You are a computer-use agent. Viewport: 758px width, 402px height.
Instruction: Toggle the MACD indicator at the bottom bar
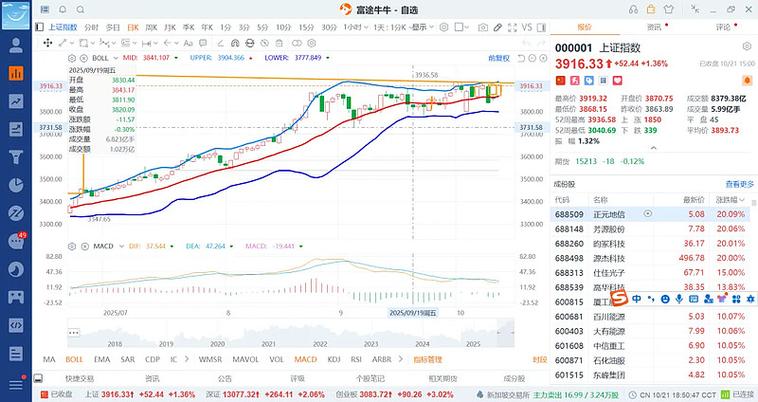305,359
